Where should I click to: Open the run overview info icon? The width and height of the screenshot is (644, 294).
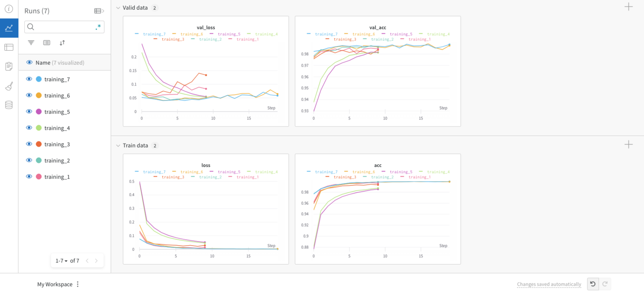coord(9,9)
